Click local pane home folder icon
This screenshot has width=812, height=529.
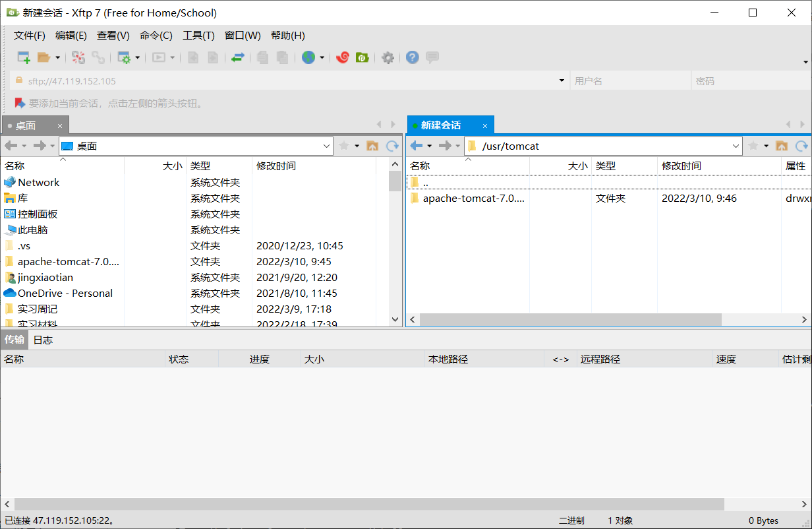[x=372, y=146]
